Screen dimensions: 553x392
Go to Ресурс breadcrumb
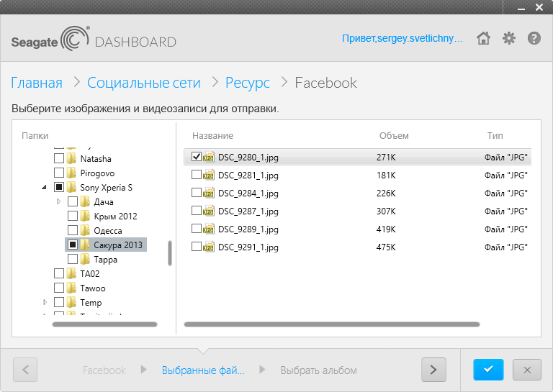click(248, 83)
